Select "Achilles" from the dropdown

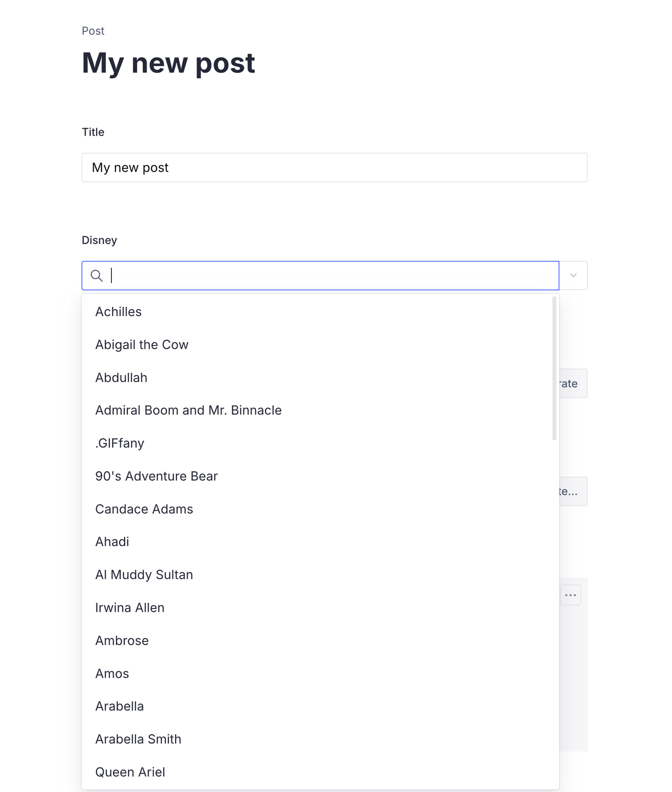tap(119, 311)
